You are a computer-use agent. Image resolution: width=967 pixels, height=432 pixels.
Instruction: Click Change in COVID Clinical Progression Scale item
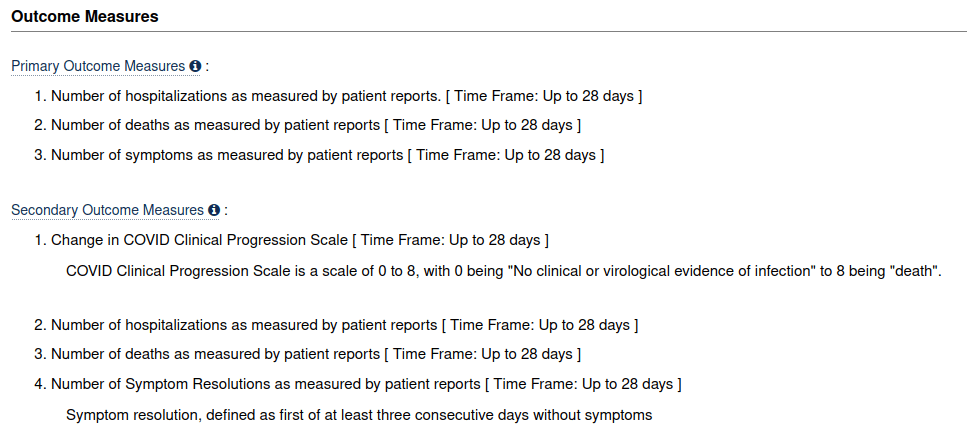tap(292, 240)
